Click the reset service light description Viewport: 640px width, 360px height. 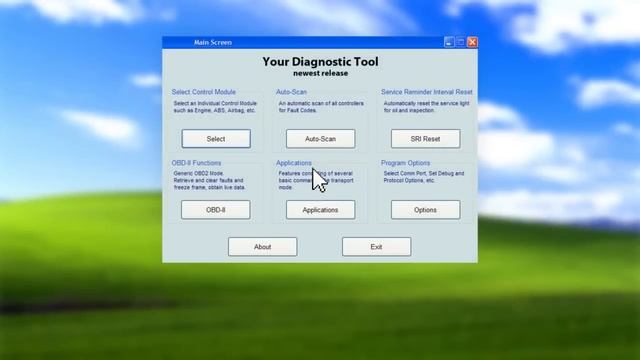(x=426, y=107)
